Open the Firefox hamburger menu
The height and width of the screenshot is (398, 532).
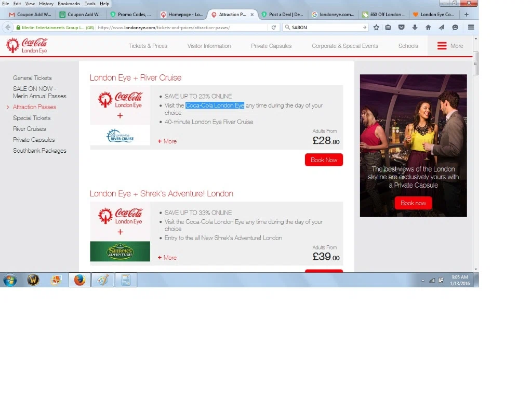click(471, 27)
